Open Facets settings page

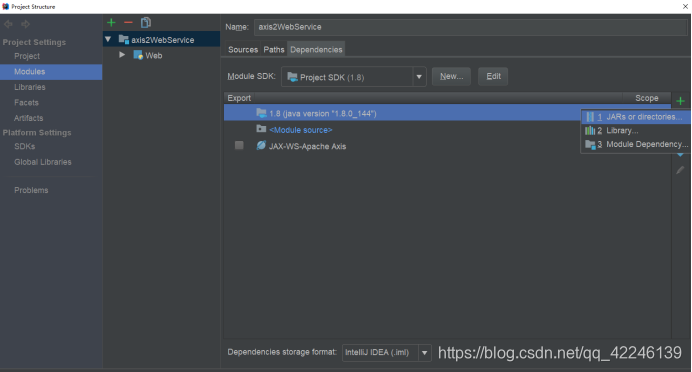[x=26, y=102]
